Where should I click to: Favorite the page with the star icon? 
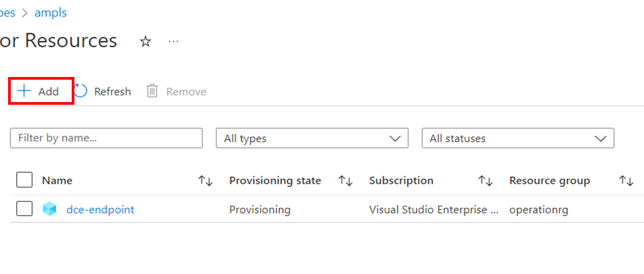[145, 42]
